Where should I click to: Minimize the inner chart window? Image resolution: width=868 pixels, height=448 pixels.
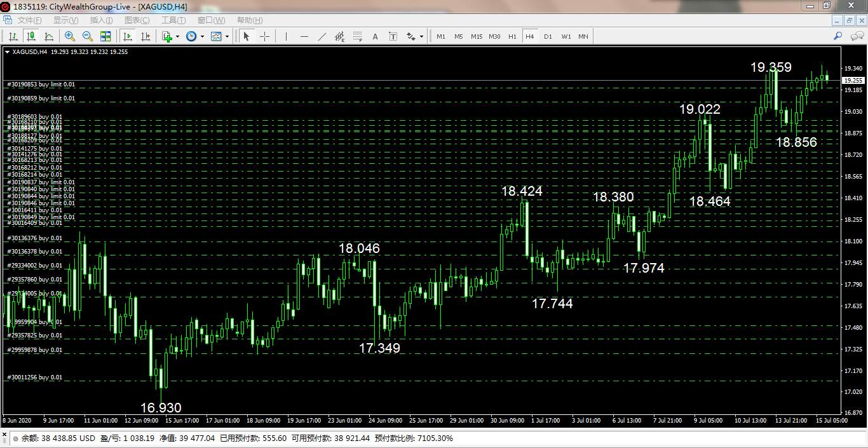[x=838, y=20]
